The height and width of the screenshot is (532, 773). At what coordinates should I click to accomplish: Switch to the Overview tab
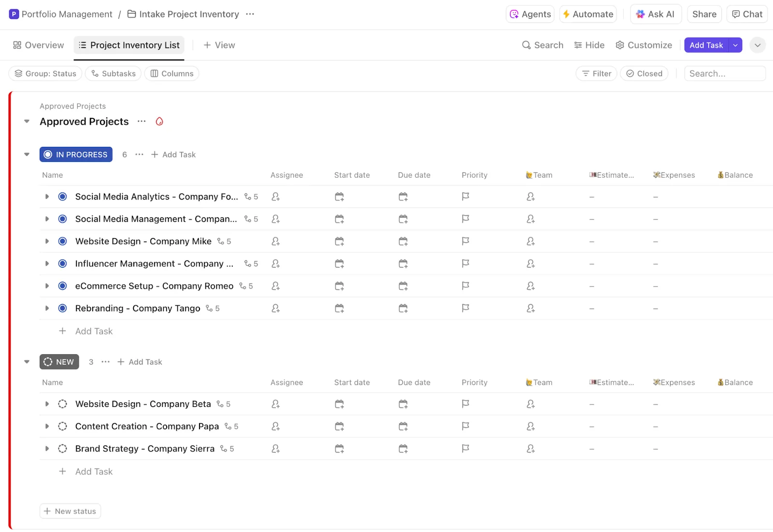[39, 45]
